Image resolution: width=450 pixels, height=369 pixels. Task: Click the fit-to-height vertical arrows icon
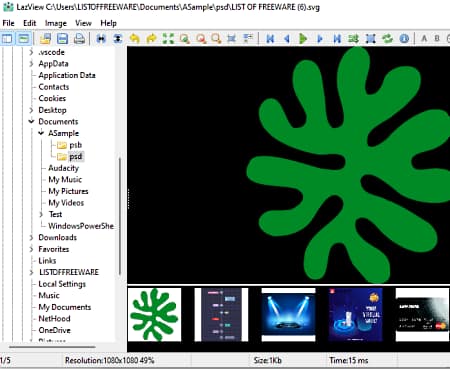tap(117, 39)
